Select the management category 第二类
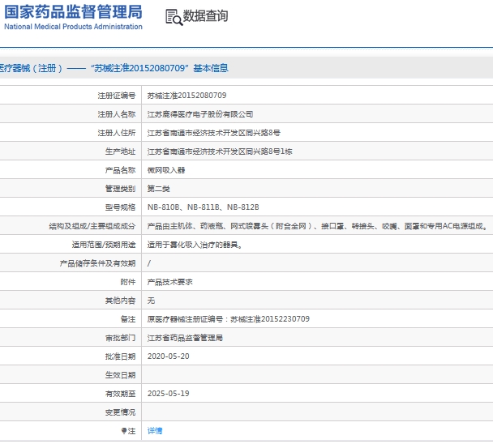This screenshot has height=448, width=493. [x=158, y=189]
